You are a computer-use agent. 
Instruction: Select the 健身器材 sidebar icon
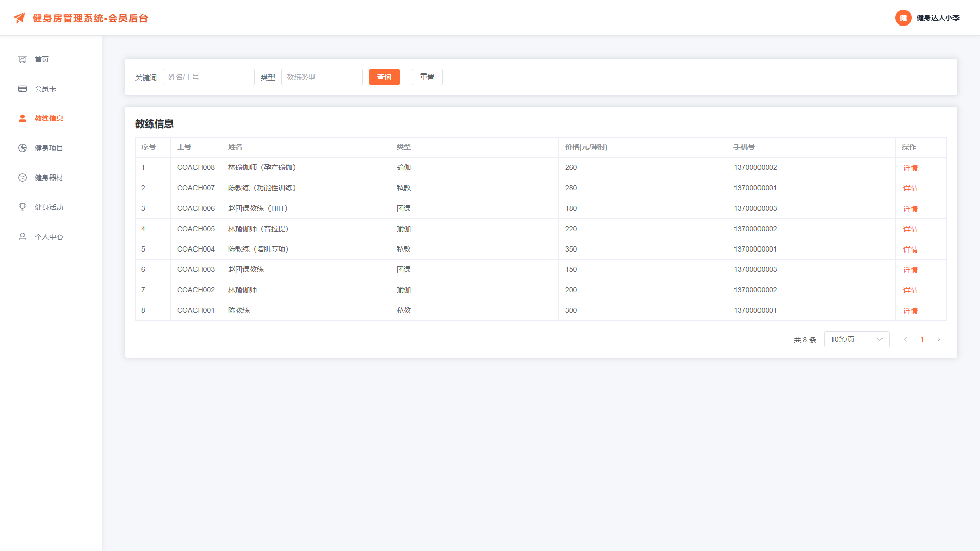(22, 178)
